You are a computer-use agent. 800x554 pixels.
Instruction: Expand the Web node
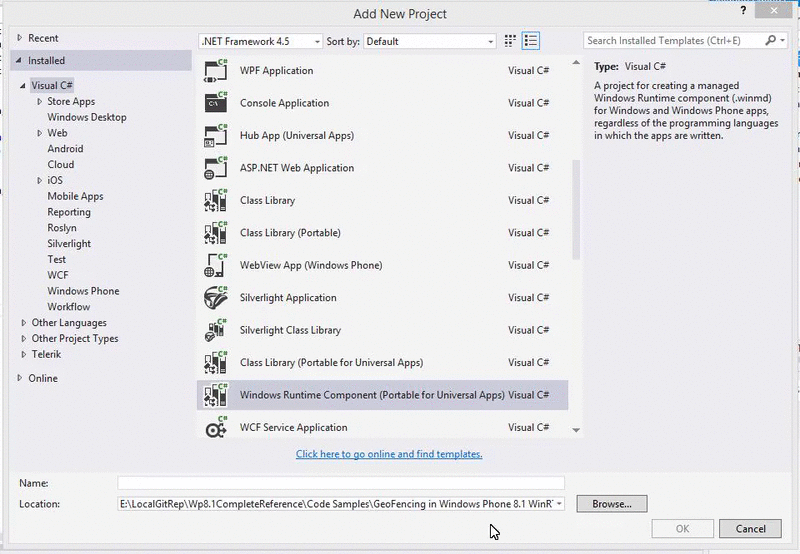(x=39, y=133)
